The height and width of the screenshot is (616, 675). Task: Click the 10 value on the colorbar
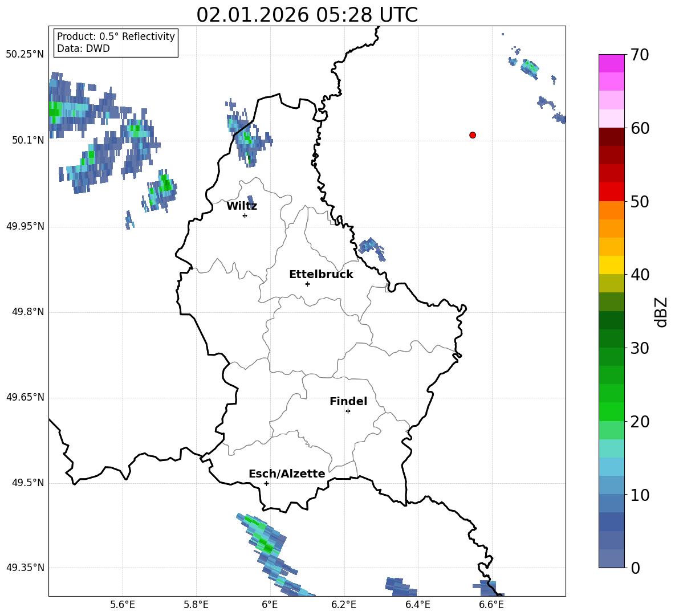pos(640,495)
